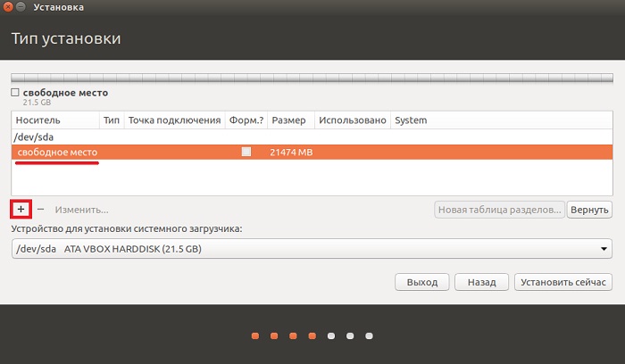Click the last white progress dot
This screenshot has height=364, width=625.
(369, 336)
